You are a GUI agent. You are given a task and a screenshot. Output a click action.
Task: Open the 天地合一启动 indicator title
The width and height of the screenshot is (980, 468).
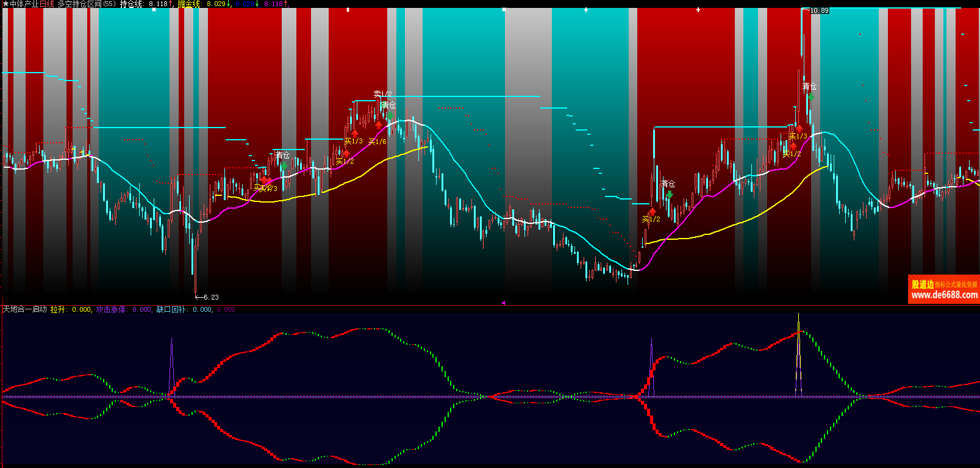point(25,309)
